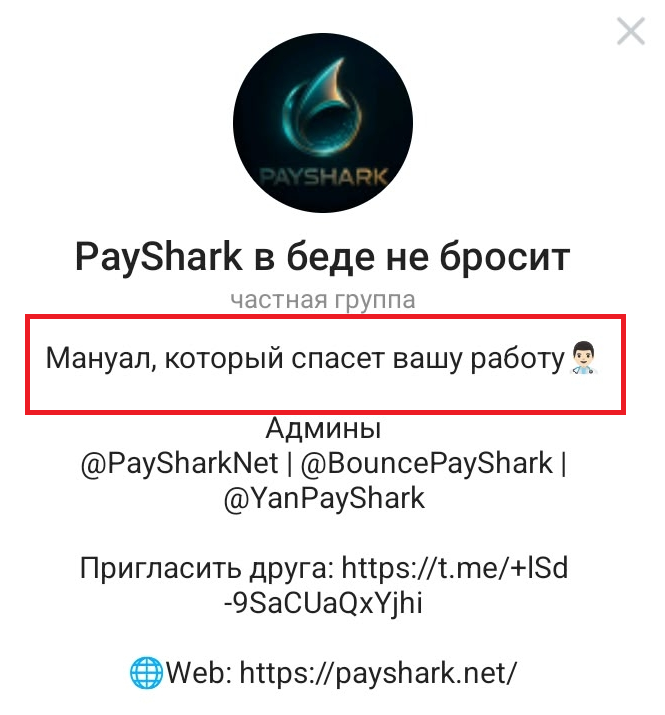Open the https://payshark.net/ website link
Viewport: 665px width, 715px height.
[x=378, y=674]
